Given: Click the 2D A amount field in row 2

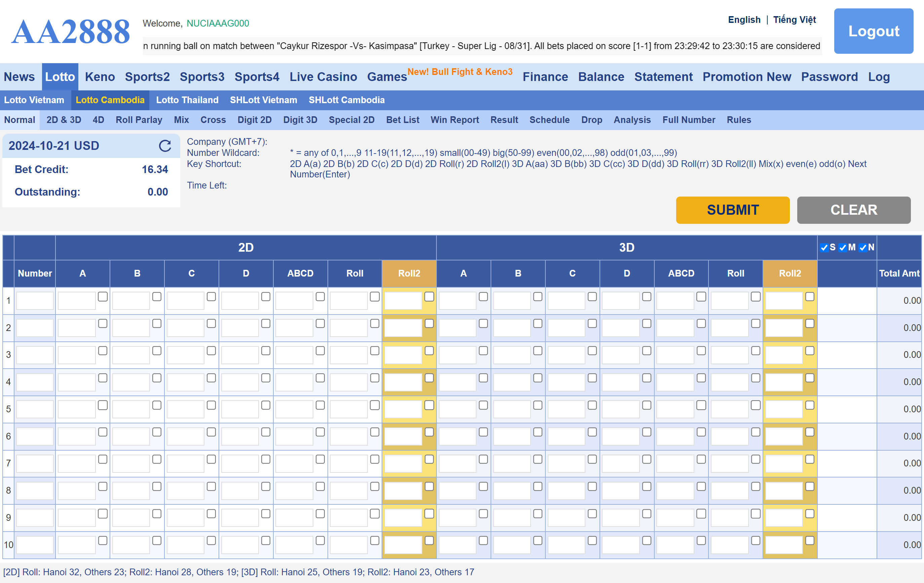Looking at the screenshot, I should pyautogui.click(x=77, y=328).
